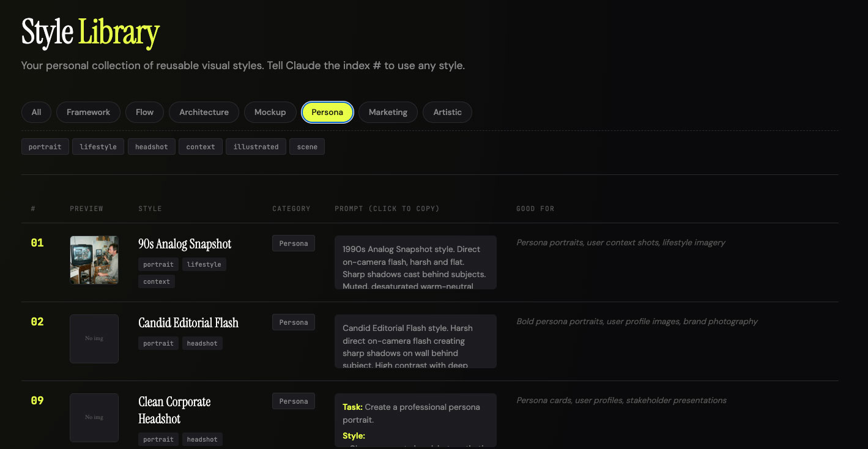Click the Persona category badge in row 02
The height and width of the screenshot is (449, 868).
(x=294, y=322)
